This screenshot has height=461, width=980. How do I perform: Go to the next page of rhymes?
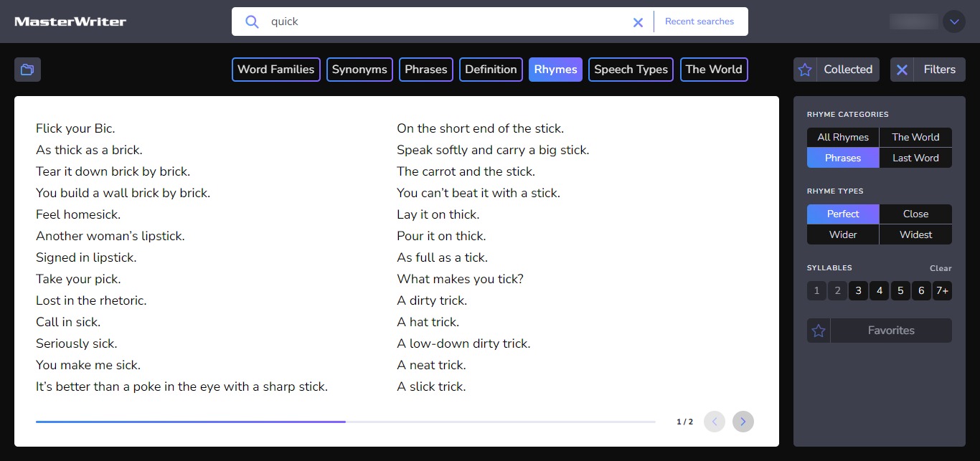tap(743, 422)
